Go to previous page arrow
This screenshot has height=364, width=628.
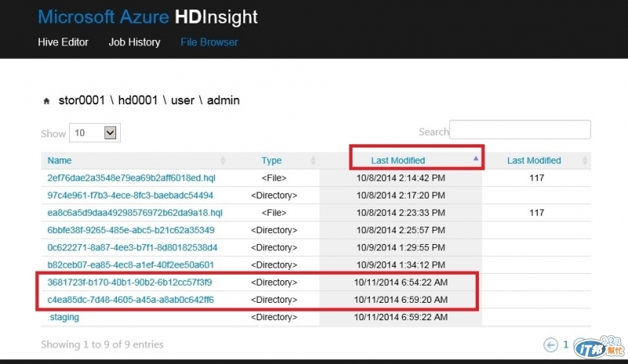(x=551, y=344)
